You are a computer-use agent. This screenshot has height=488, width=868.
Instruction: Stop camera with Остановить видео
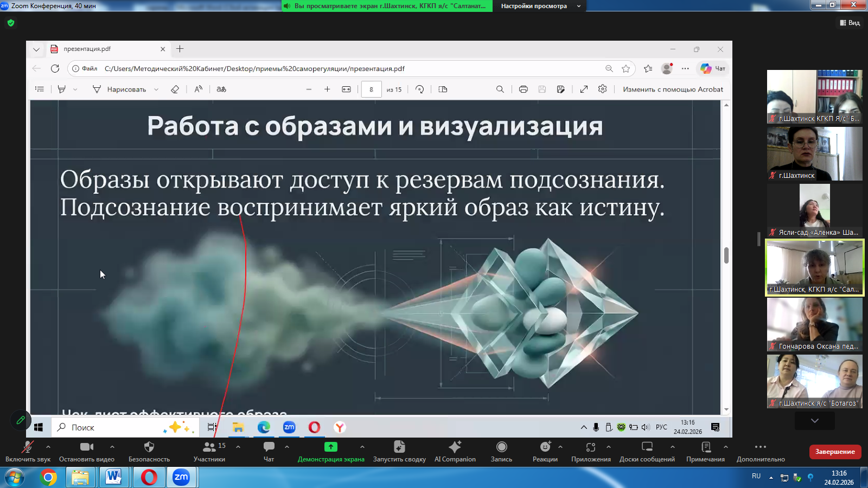pos(86,447)
